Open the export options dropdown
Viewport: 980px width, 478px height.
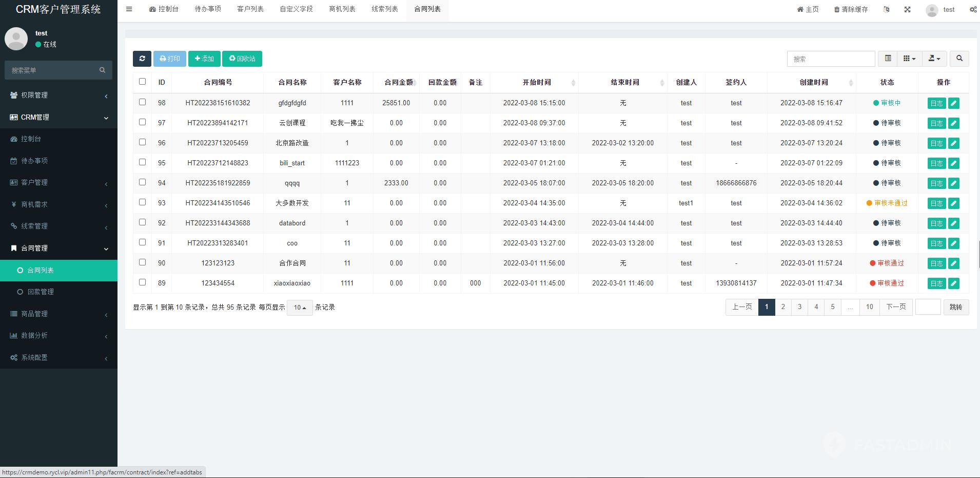pyautogui.click(x=933, y=59)
